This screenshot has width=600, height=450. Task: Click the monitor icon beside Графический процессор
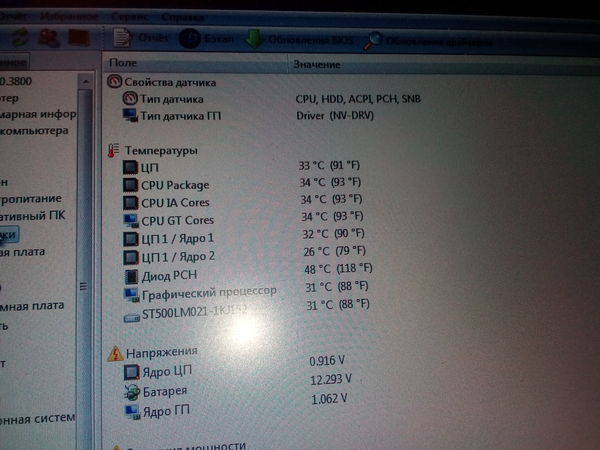(x=132, y=295)
